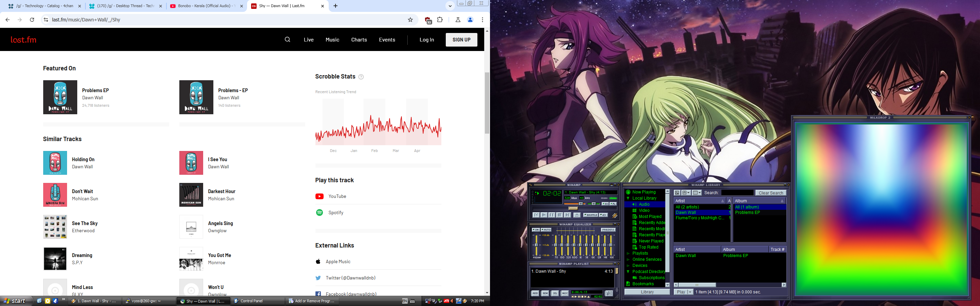Toggle equalizer AUTO button
The image size is (980, 306).
click(x=546, y=230)
